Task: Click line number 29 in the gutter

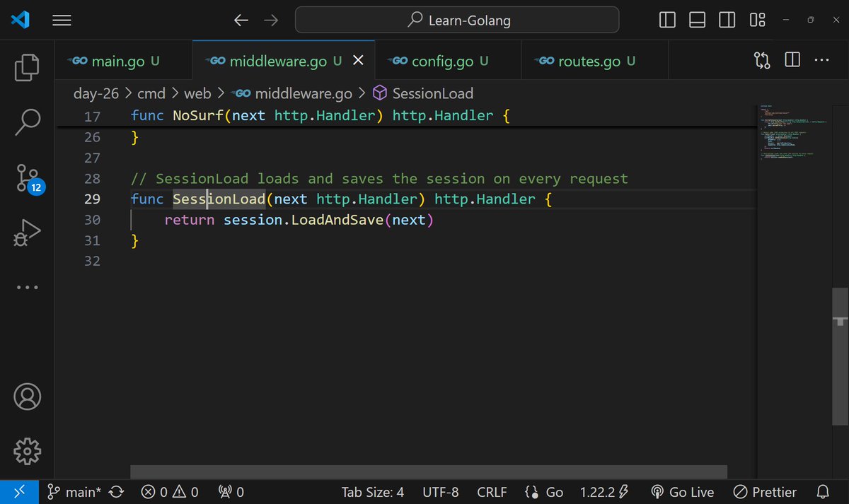Action: [x=92, y=199]
